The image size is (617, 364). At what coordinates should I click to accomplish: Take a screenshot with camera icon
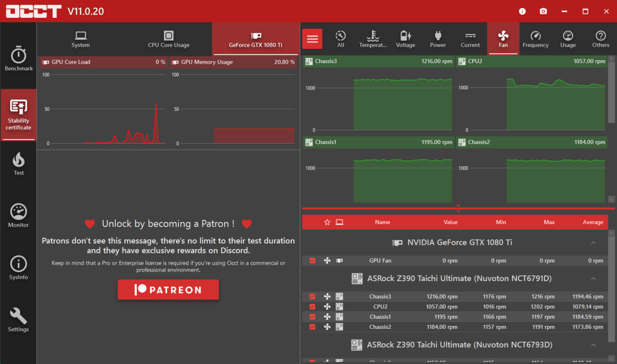click(543, 11)
